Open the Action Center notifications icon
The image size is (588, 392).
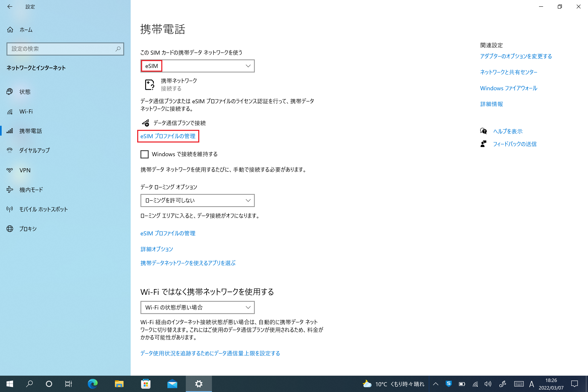coord(575,384)
